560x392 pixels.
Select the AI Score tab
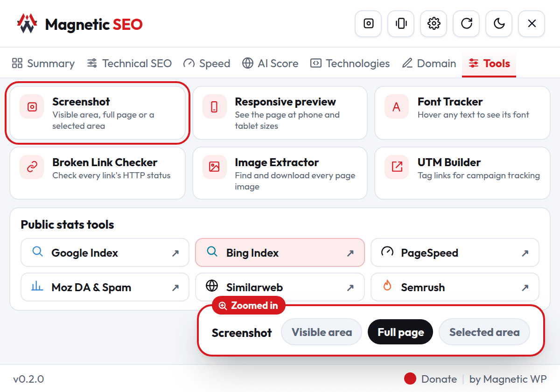(x=270, y=63)
